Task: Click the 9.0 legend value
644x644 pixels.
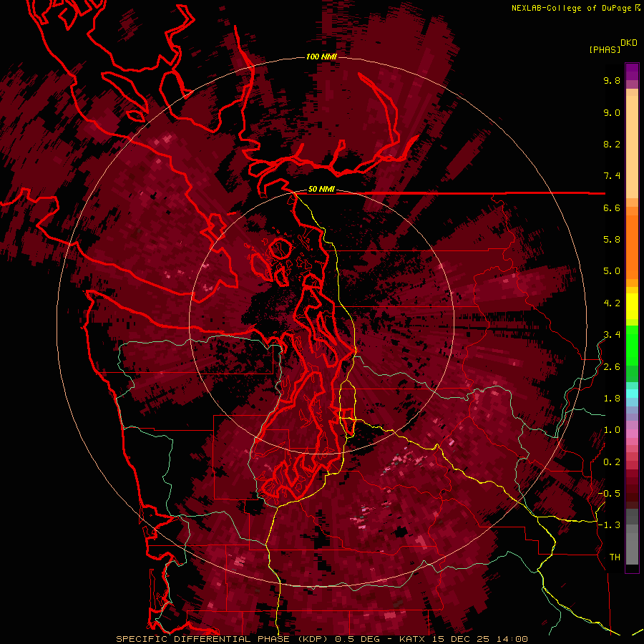Action: [612, 112]
